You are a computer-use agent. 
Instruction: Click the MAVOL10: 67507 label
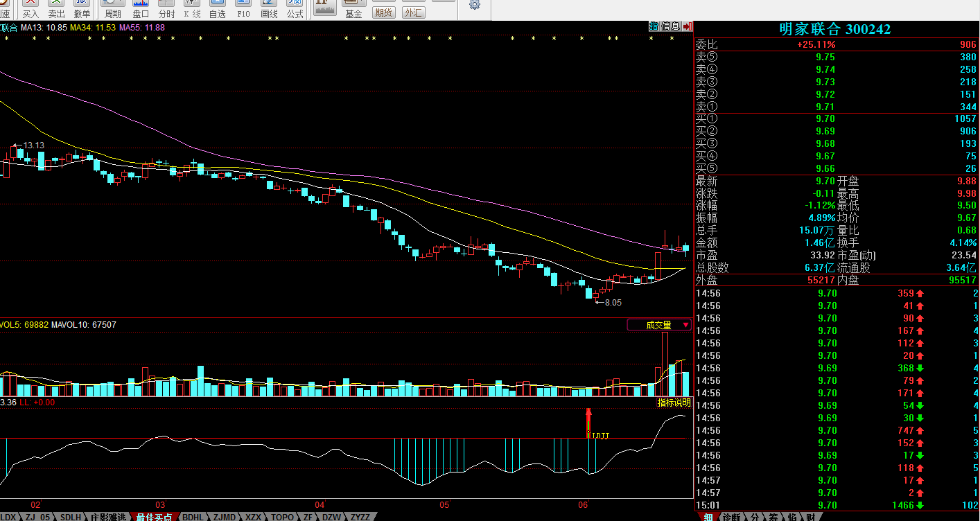[x=83, y=324]
